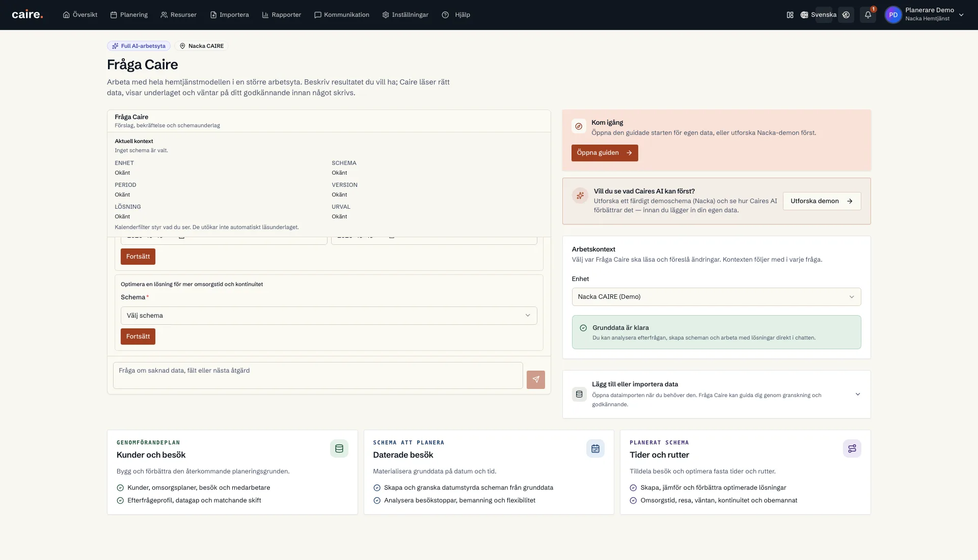Click the compass icon beside Kom igång
Image resolution: width=978 pixels, height=560 pixels.
pos(579,126)
